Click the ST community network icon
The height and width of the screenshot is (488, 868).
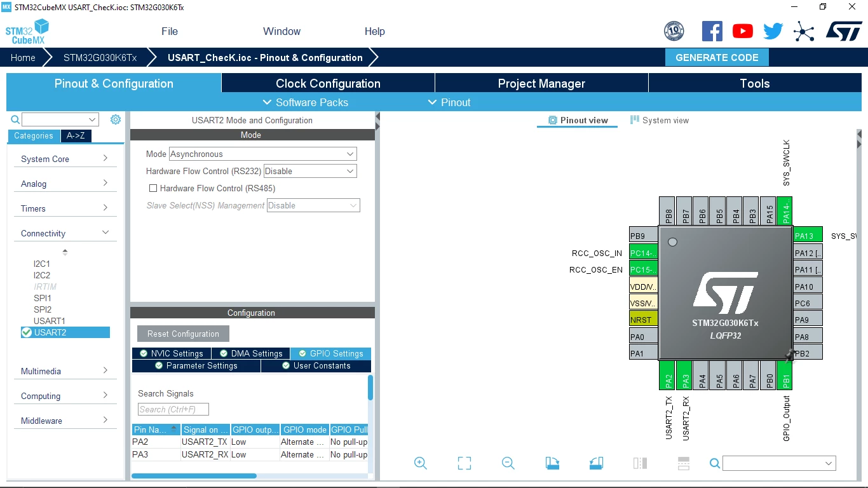tap(804, 31)
